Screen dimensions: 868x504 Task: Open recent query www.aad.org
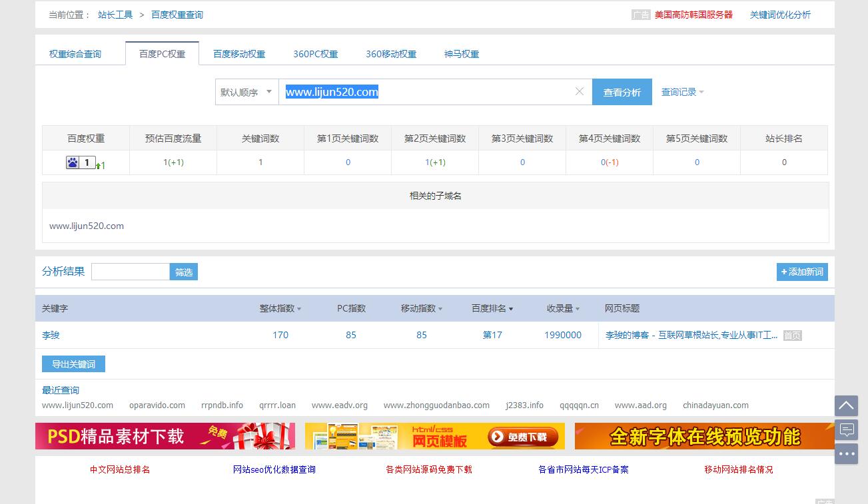(641, 405)
